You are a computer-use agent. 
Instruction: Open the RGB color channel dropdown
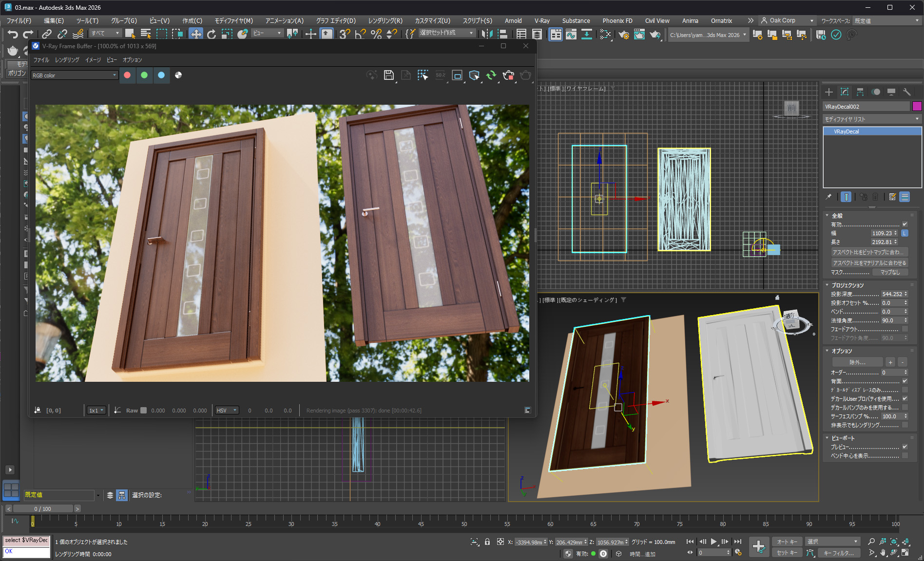(75, 75)
